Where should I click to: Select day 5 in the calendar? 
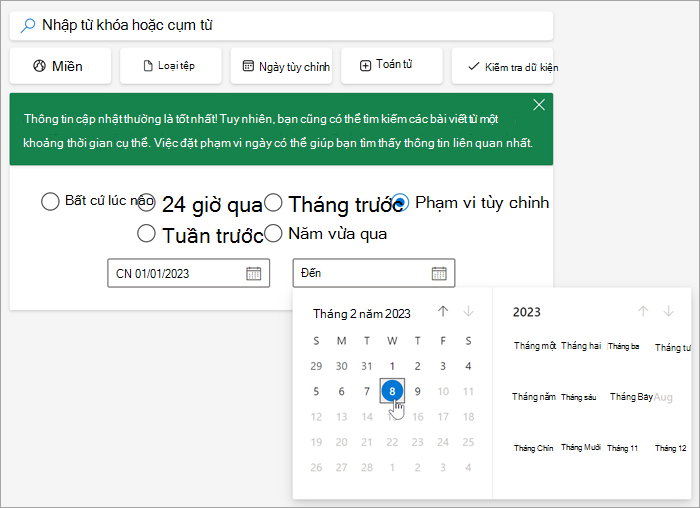[316, 391]
